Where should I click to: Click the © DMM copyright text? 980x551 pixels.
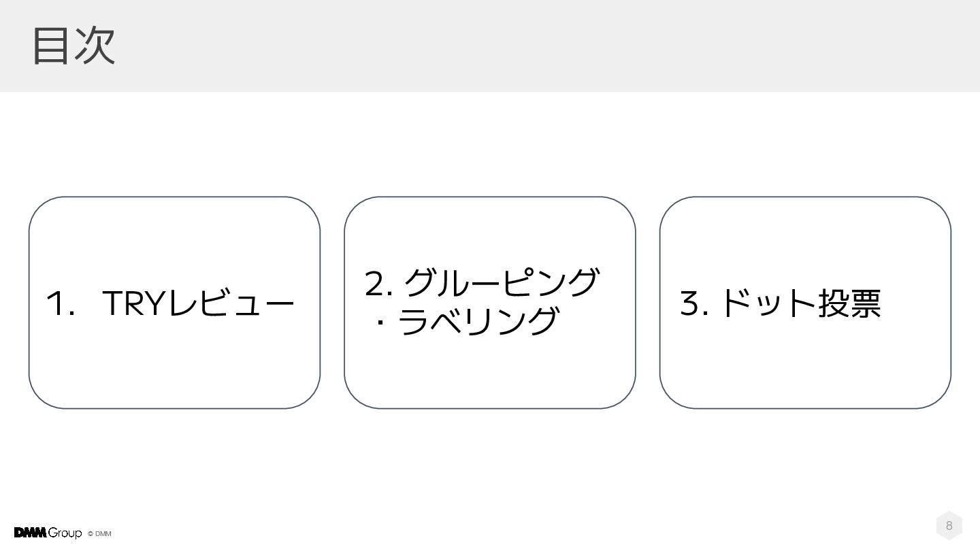[x=100, y=534]
